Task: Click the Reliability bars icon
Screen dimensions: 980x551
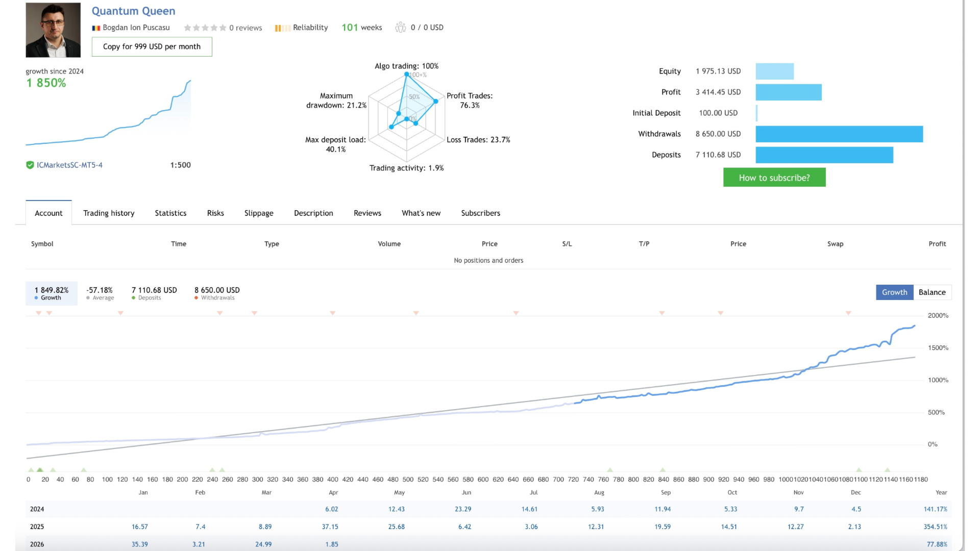Action: (282, 28)
